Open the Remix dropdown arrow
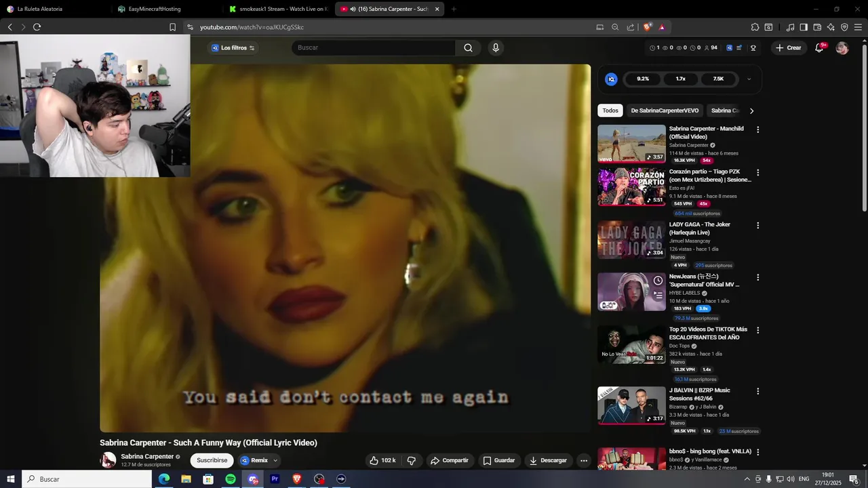The width and height of the screenshot is (868, 488). pos(275,460)
